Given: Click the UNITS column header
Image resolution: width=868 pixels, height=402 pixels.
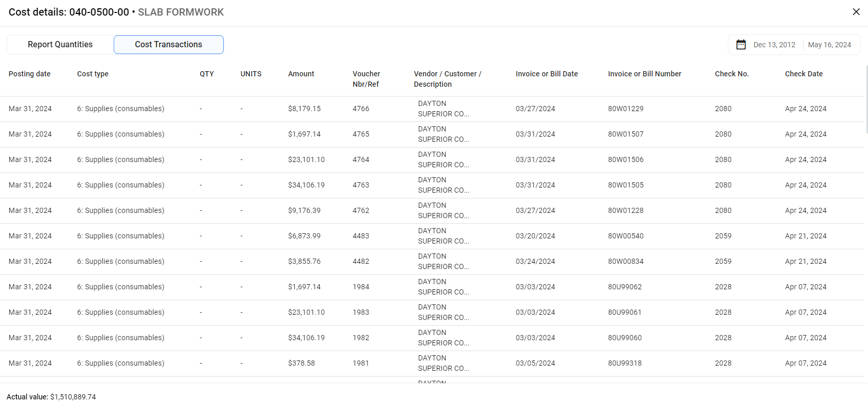Looking at the screenshot, I should click(251, 74).
